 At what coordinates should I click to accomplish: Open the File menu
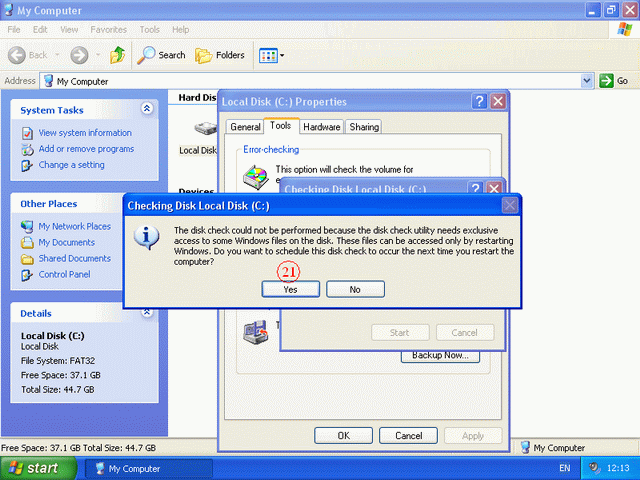pyautogui.click(x=13, y=29)
